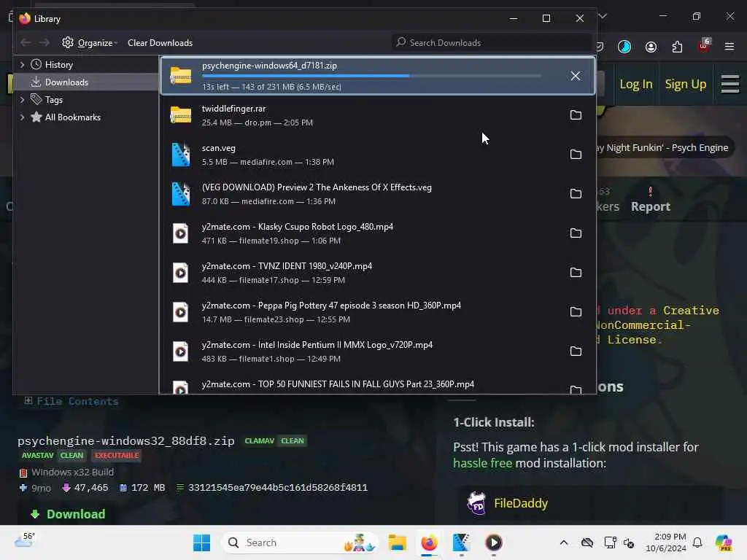Select Tags in Library sidebar
747x560 pixels.
53,99
